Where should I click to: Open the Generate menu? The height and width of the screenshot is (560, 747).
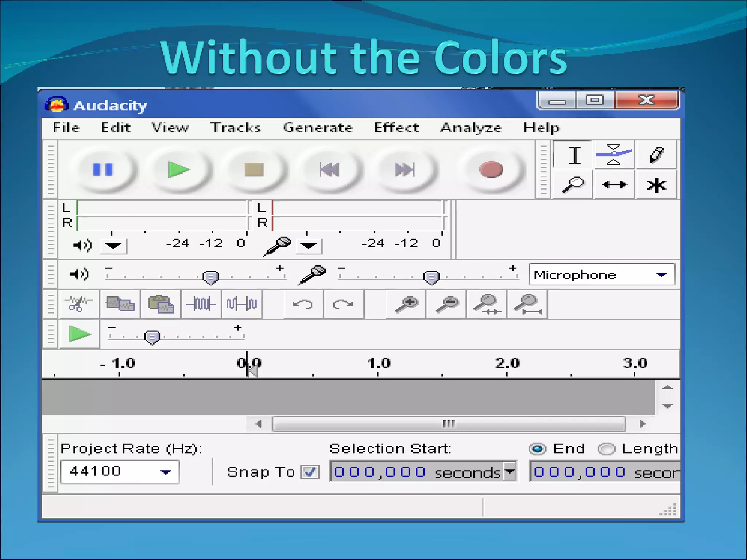(x=318, y=128)
